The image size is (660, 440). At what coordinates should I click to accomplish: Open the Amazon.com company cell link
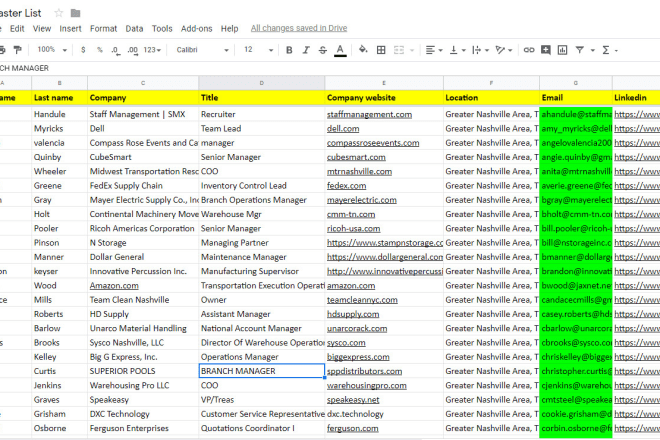(114, 286)
